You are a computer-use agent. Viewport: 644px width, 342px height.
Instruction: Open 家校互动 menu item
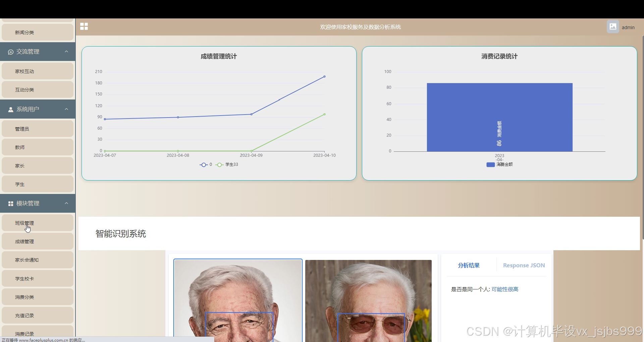[38, 71]
